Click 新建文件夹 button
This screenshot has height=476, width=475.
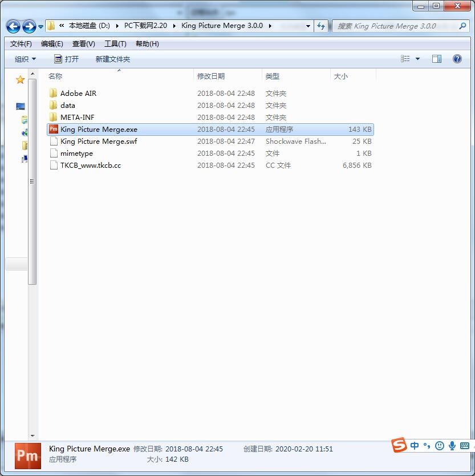click(x=112, y=59)
